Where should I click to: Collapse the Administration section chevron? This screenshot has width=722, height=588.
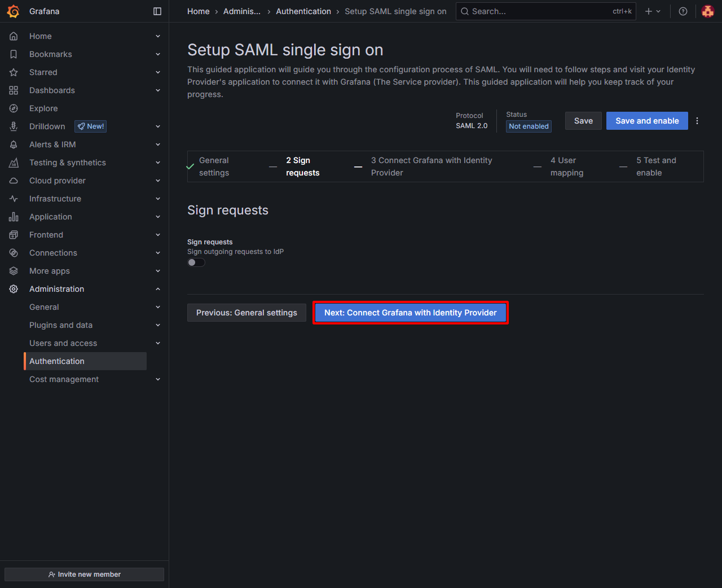[x=158, y=289]
